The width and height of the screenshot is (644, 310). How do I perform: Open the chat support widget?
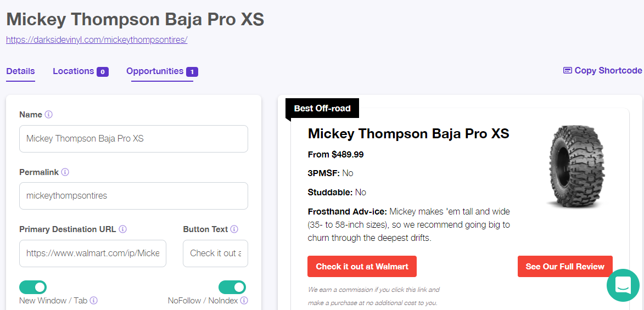pos(623,285)
